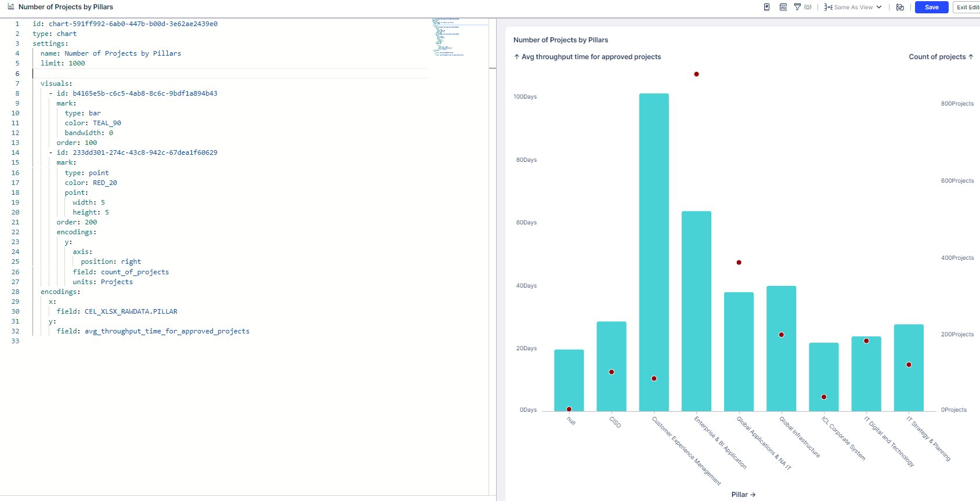Viewport: 980px width, 501px height.
Task: Click the 'null' bar
Action: pyautogui.click(x=569, y=380)
